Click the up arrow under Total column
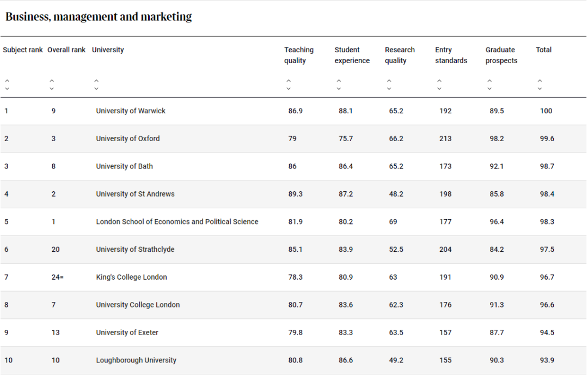588x375 pixels. click(x=540, y=81)
